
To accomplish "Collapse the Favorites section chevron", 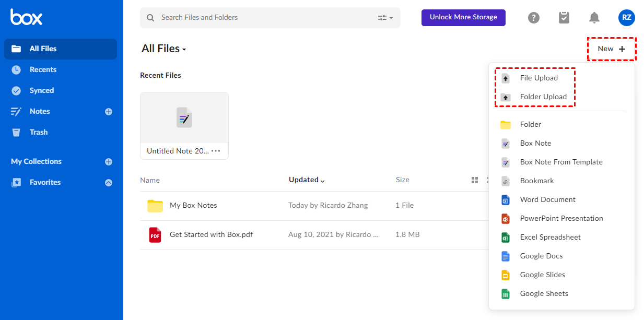I will pyautogui.click(x=109, y=183).
